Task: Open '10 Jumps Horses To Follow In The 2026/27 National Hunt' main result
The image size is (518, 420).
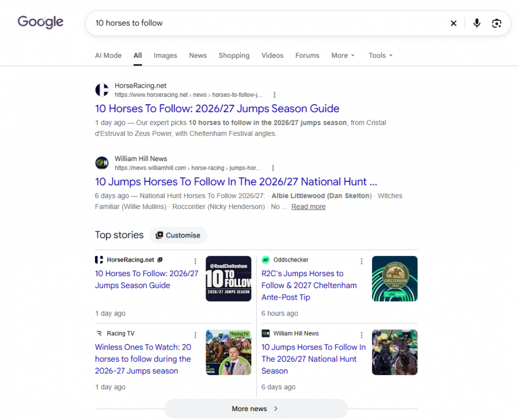Action: [x=236, y=182]
